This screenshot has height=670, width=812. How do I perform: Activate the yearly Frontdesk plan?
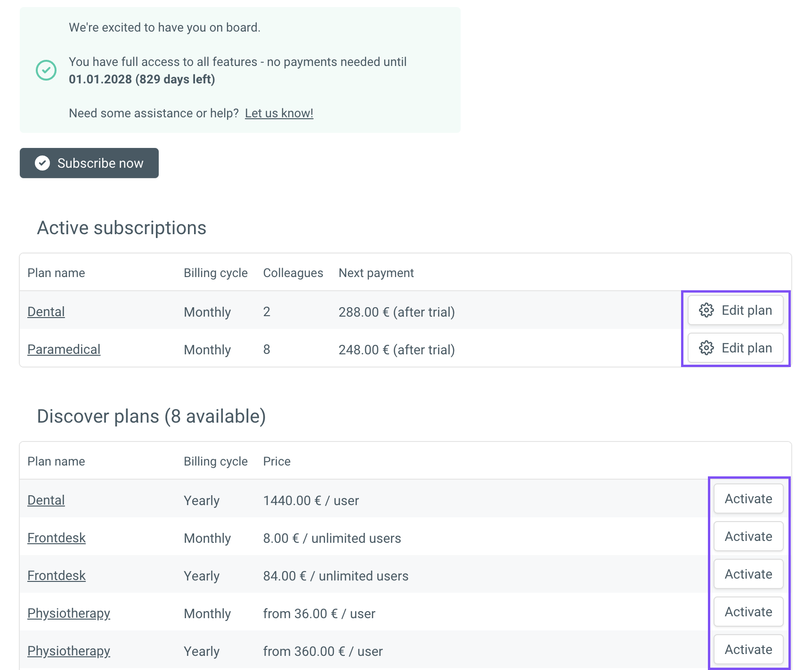[x=748, y=574]
